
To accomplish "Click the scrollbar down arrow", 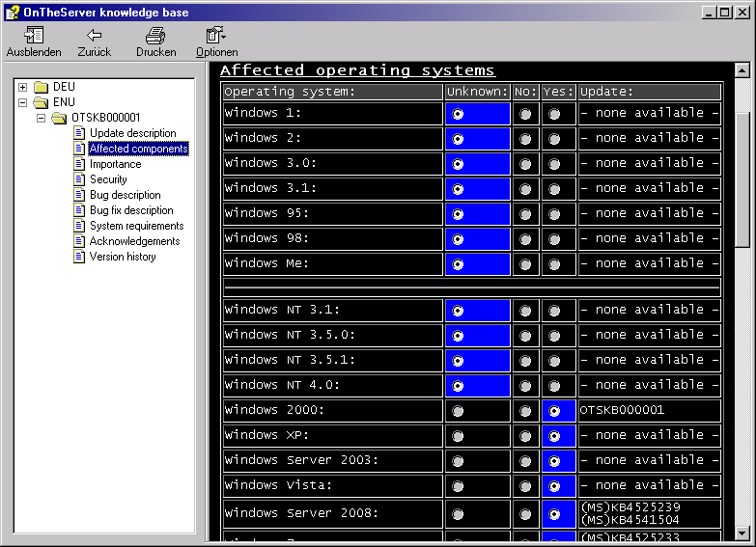I will (x=742, y=533).
